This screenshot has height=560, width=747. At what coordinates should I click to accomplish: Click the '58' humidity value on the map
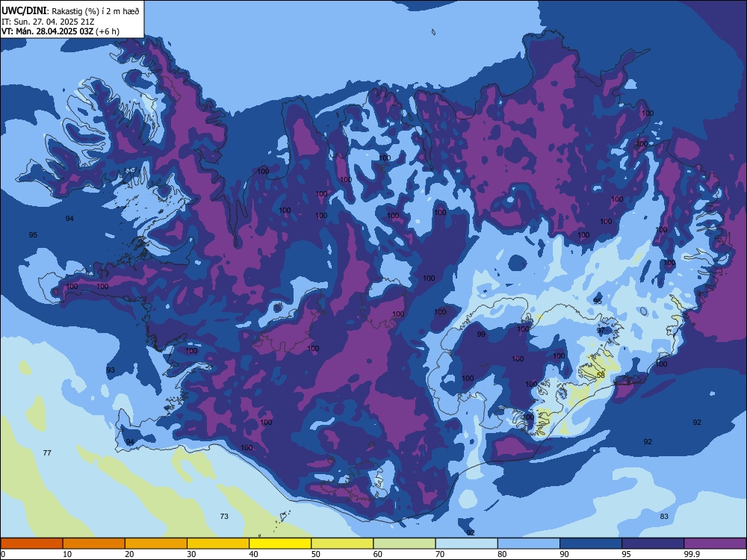click(601, 376)
